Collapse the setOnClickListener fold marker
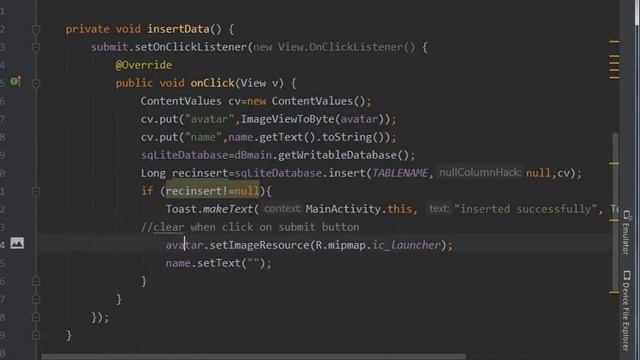The width and height of the screenshot is (640, 360). (36, 47)
